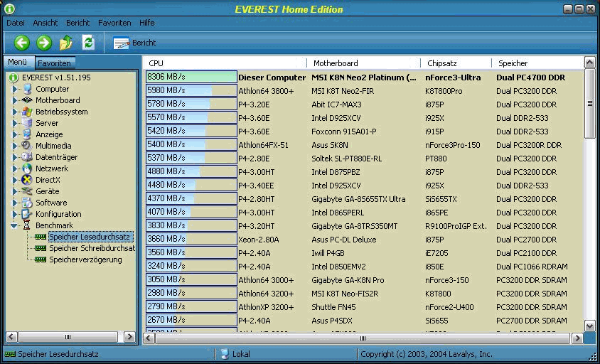
Task: Switch to the Menü tab
Action: pos(18,62)
